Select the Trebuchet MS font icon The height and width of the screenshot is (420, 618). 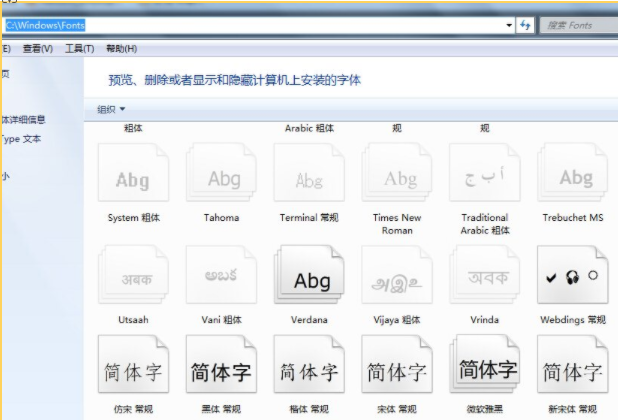[573, 173]
